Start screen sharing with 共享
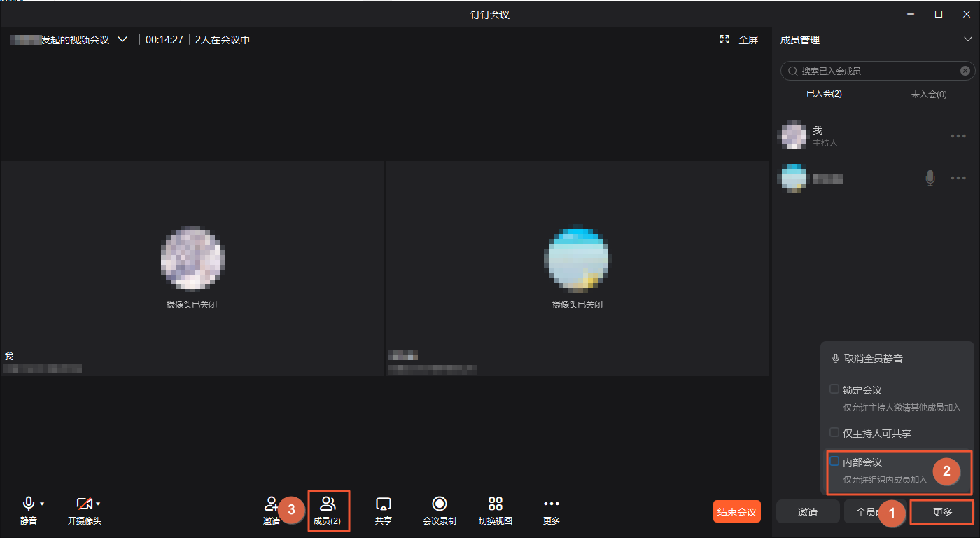The width and height of the screenshot is (980, 538). 383,510
